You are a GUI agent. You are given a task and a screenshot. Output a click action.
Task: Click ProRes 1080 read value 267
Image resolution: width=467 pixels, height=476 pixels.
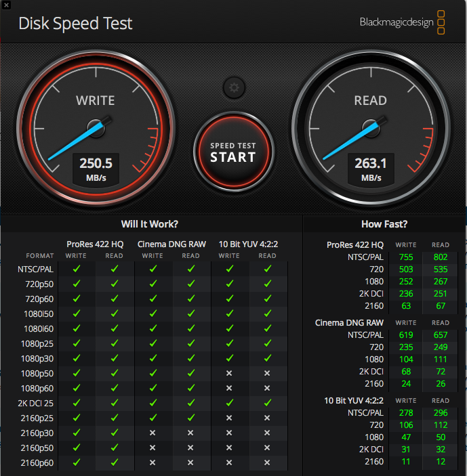tap(441, 282)
